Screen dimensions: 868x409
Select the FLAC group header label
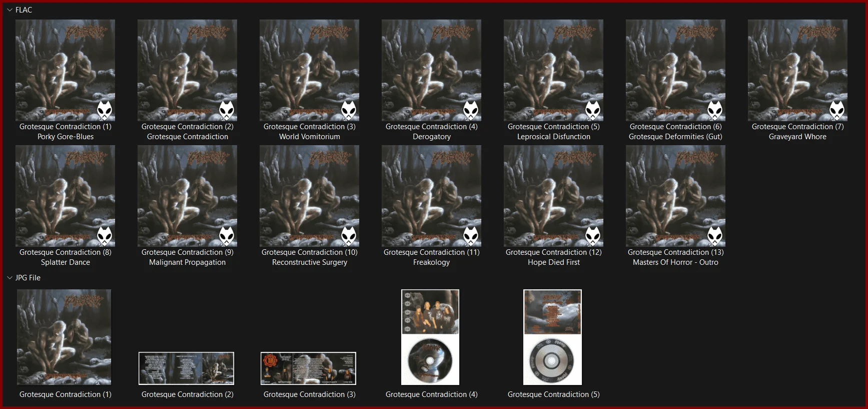(24, 10)
